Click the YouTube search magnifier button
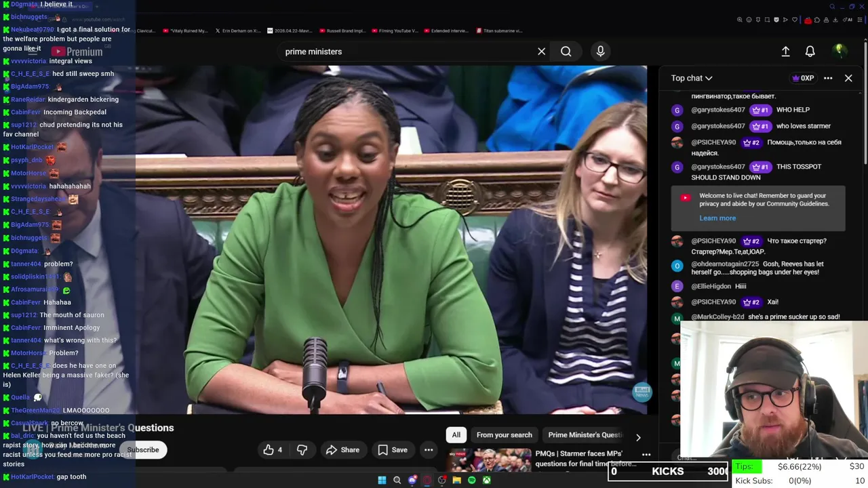 [x=566, y=52]
